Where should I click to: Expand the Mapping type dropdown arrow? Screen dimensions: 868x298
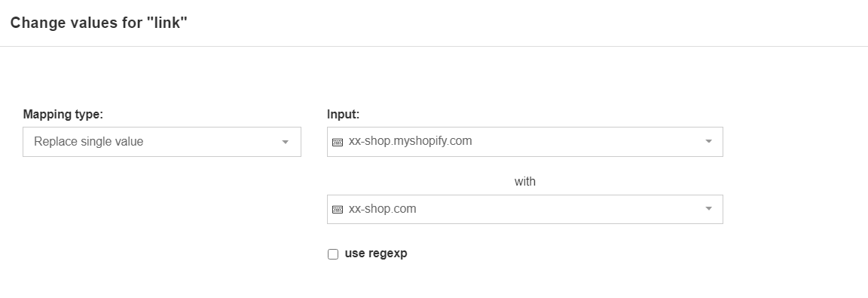[x=285, y=143]
